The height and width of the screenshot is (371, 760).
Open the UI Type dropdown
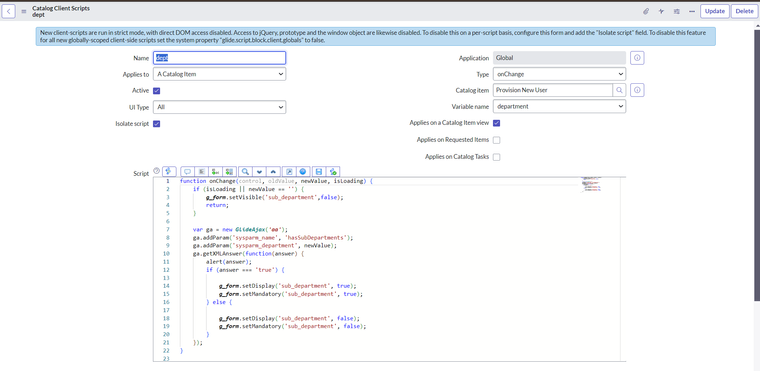220,107
